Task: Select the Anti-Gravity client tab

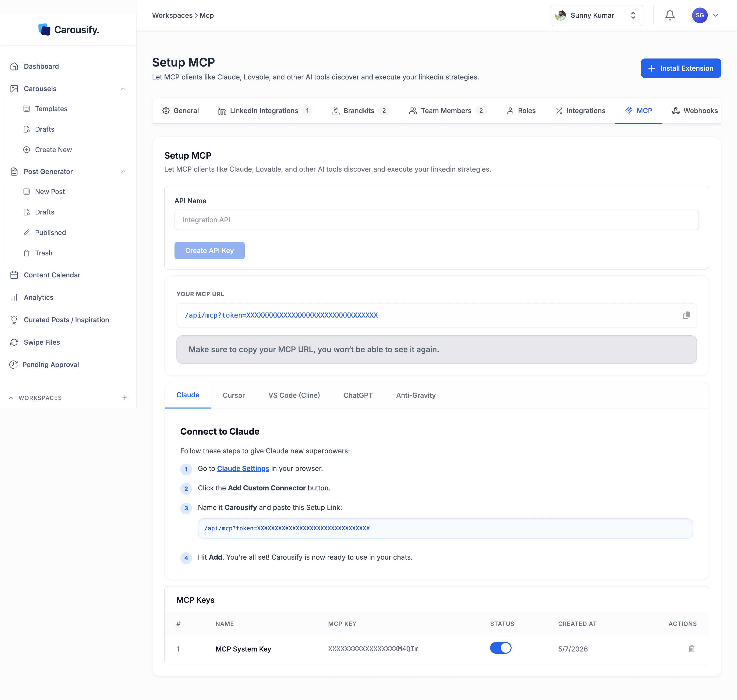Action: 416,396
